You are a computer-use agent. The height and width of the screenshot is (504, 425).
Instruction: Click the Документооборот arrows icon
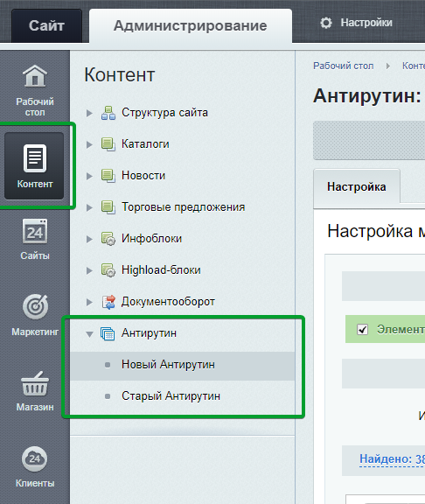click(x=108, y=302)
